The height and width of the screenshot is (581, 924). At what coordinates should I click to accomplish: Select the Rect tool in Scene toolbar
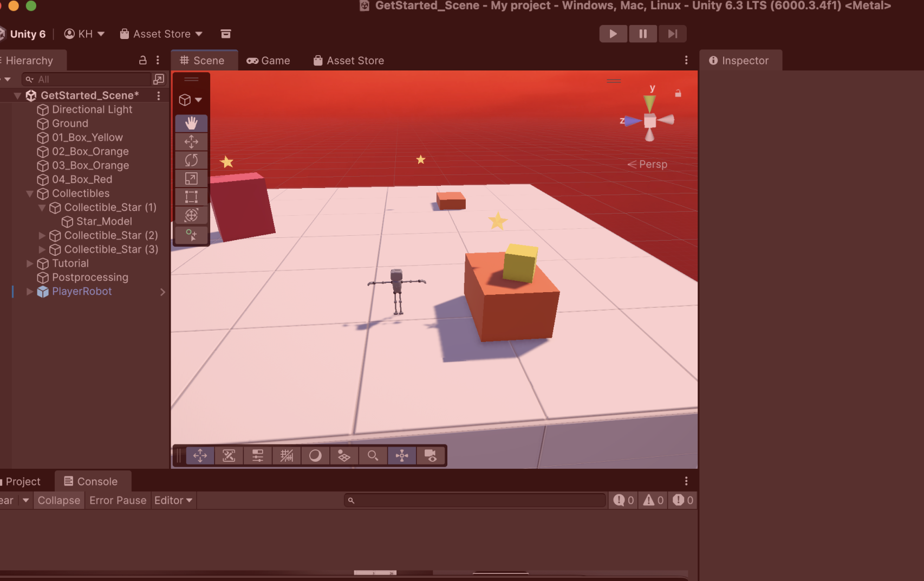pos(191,197)
